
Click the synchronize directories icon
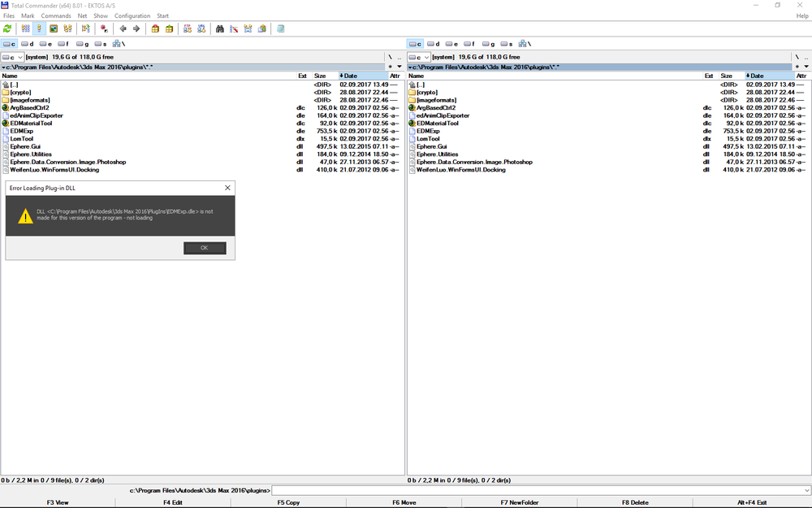(248, 29)
